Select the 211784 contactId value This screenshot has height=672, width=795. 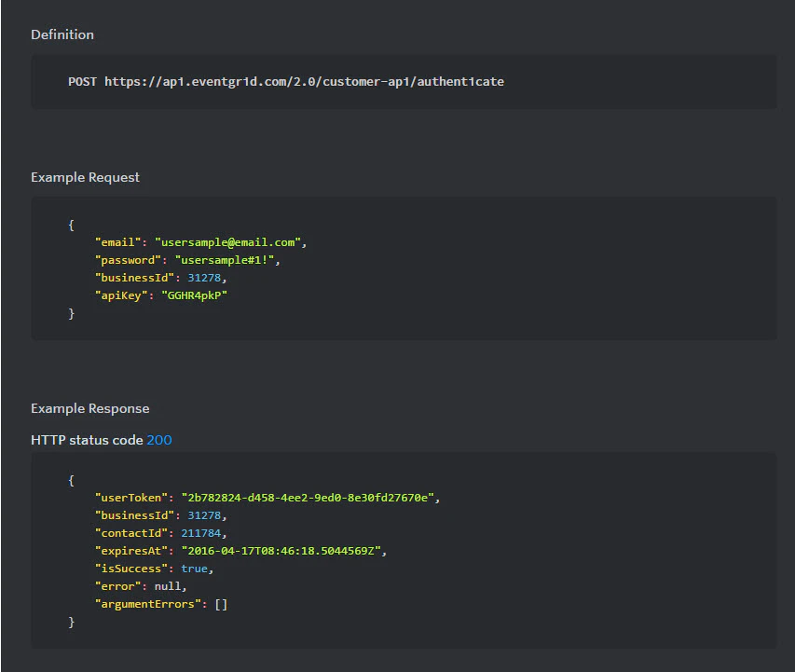coord(201,533)
